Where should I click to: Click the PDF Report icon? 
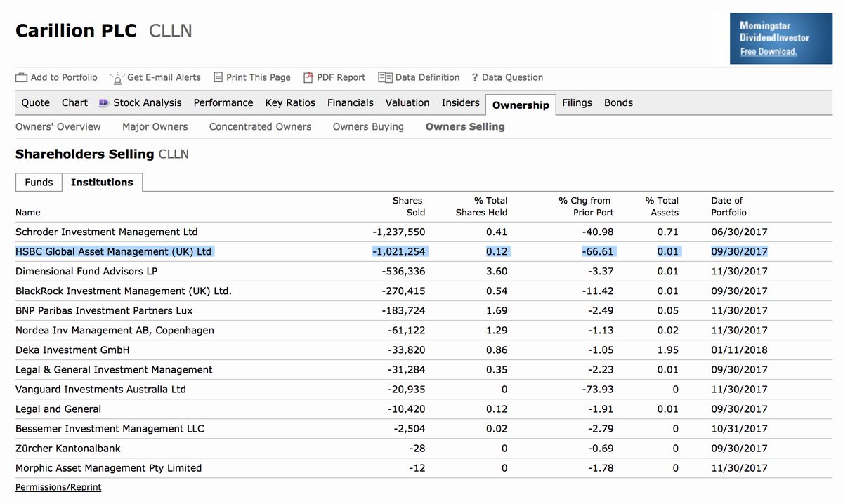[x=308, y=77]
